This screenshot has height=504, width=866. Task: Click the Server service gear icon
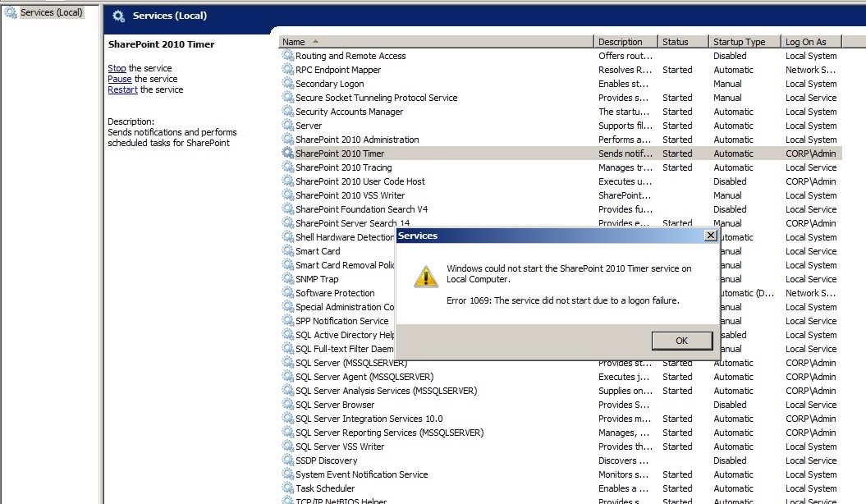point(287,125)
